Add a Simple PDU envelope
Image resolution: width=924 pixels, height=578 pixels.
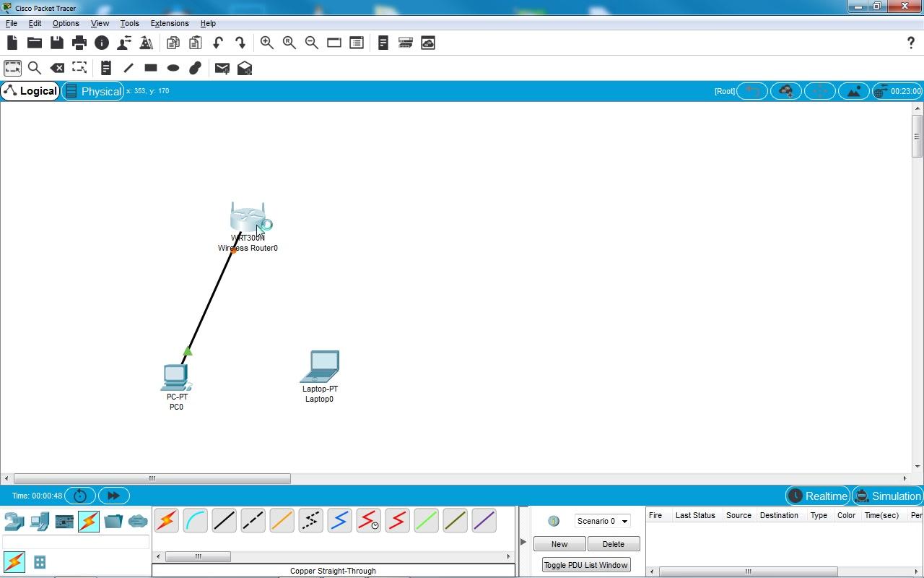222,68
